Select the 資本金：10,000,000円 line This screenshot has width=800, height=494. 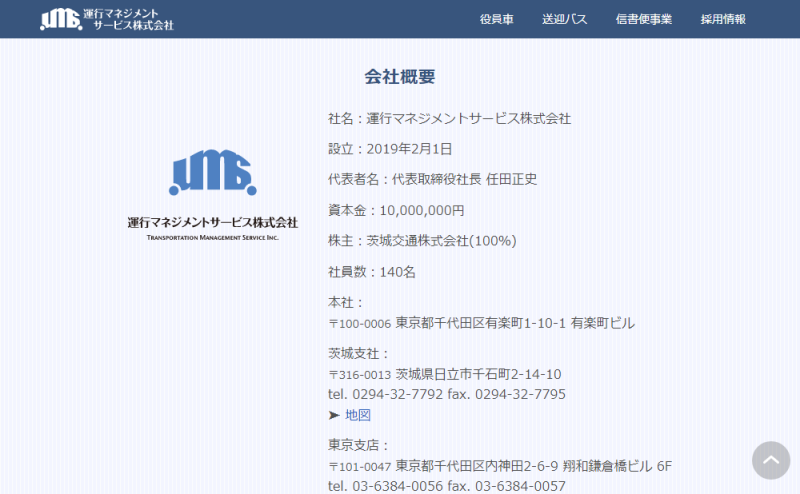coord(396,210)
